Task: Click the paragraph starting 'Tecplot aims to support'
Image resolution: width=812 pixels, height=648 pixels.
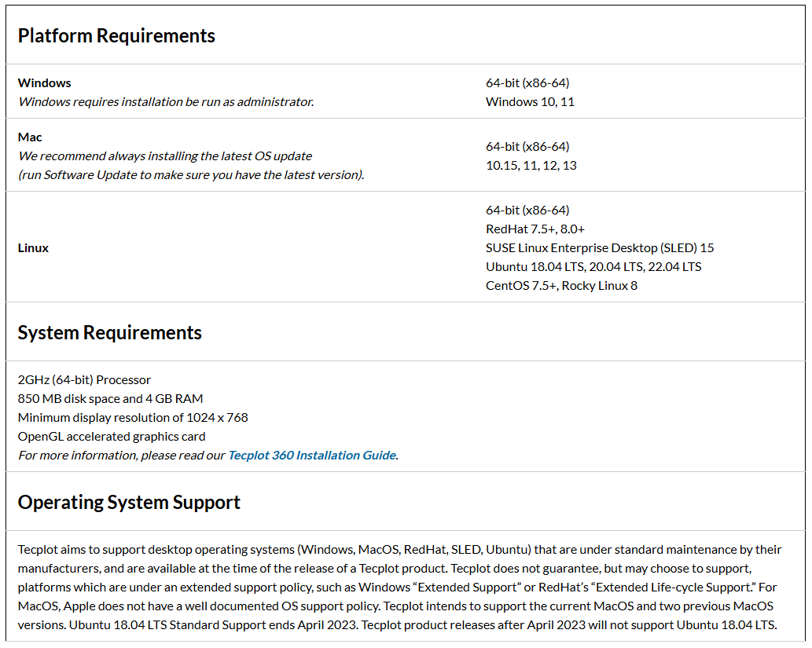Action: pos(400,588)
